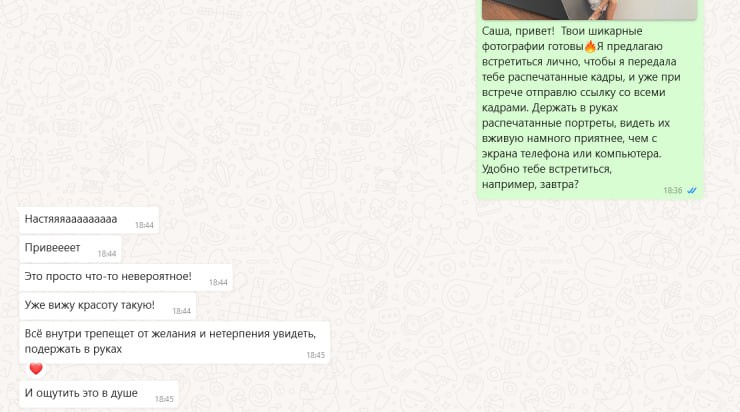Click the 18:45 time on 'Всё внутри трепещет' message
This screenshot has width=740, height=412.
tap(316, 355)
